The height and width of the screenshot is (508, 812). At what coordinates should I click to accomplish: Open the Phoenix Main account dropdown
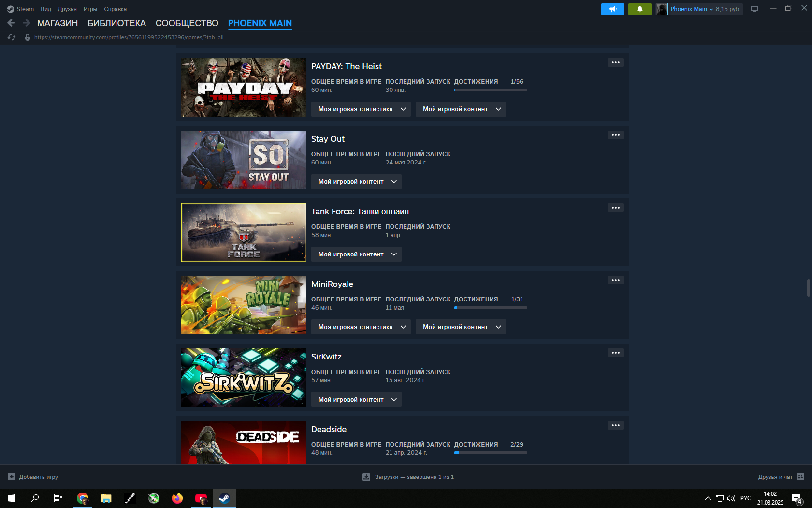(692, 9)
